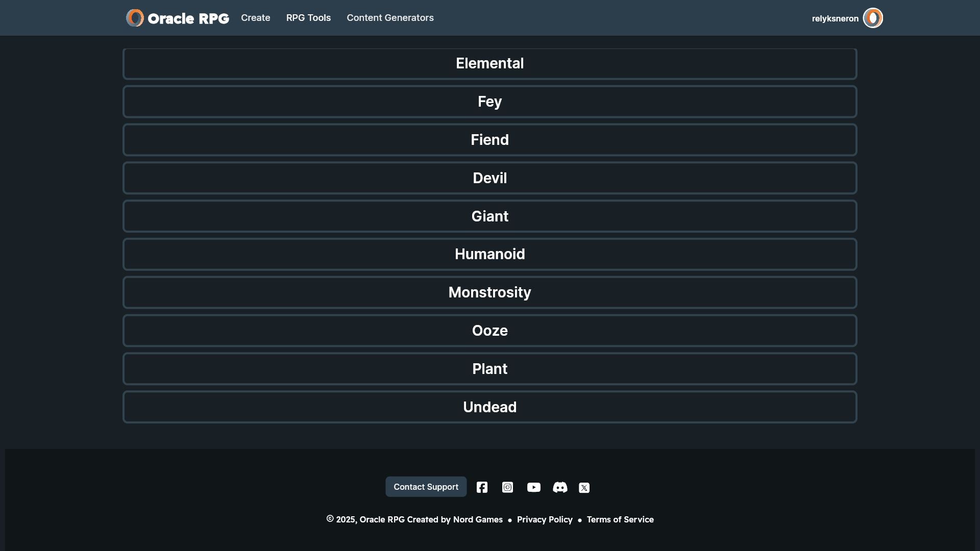The height and width of the screenshot is (551, 980).
Task: Open the Create menu
Action: click(x=255, y=18)
